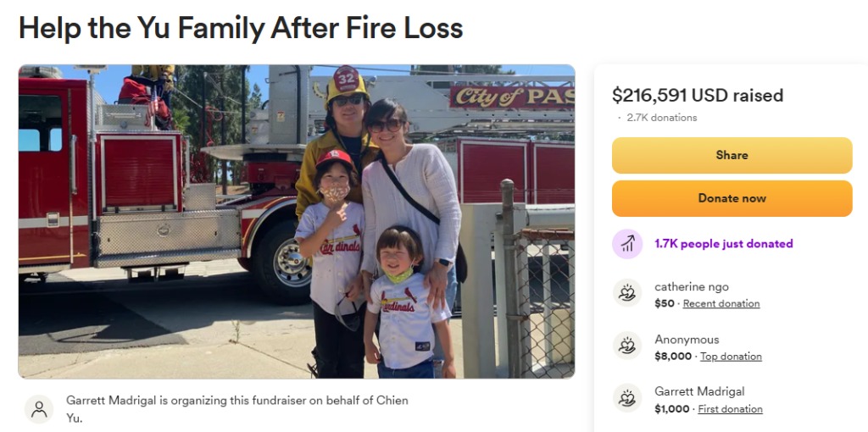Open the Yu family fundraiser photo

point(296,221)
